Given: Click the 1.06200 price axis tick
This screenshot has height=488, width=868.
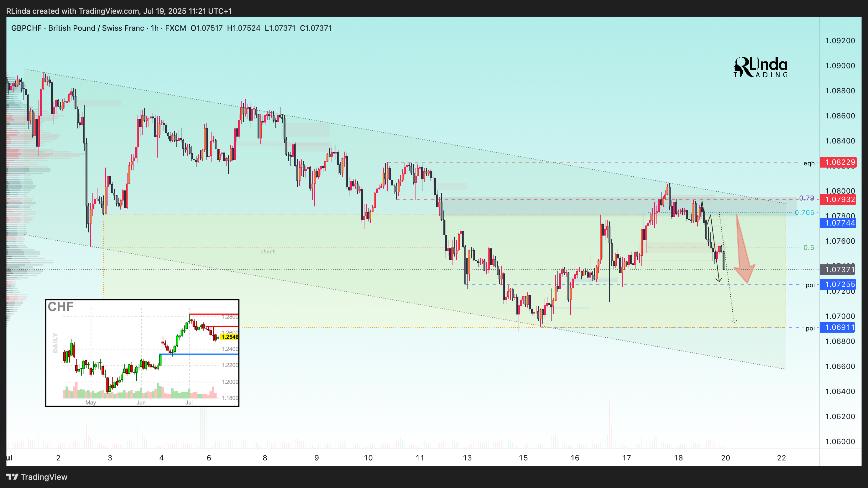Looking at the screenshot, I should 840,417.
